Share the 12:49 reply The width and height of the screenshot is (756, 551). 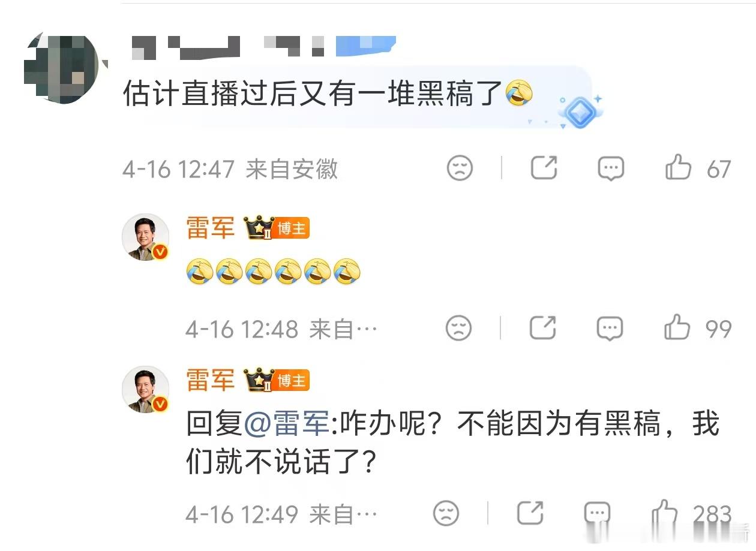530,513
